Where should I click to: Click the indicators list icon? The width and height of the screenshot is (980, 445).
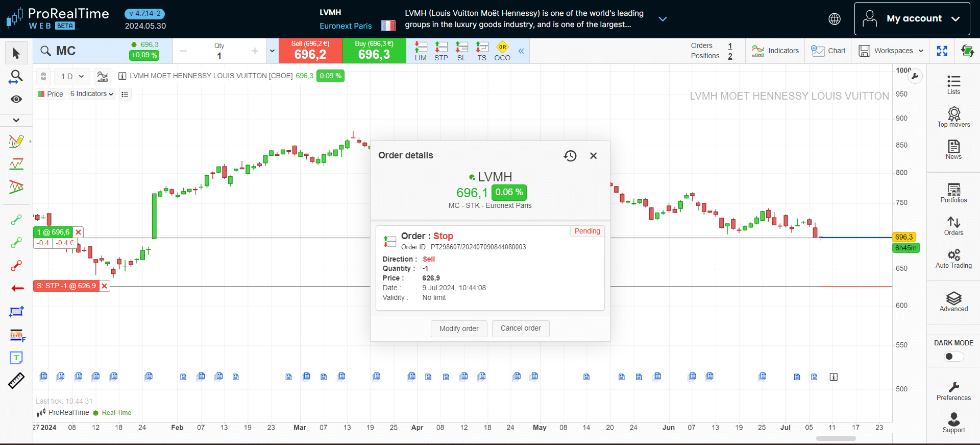pyautogui.click(x=125, y=95)
